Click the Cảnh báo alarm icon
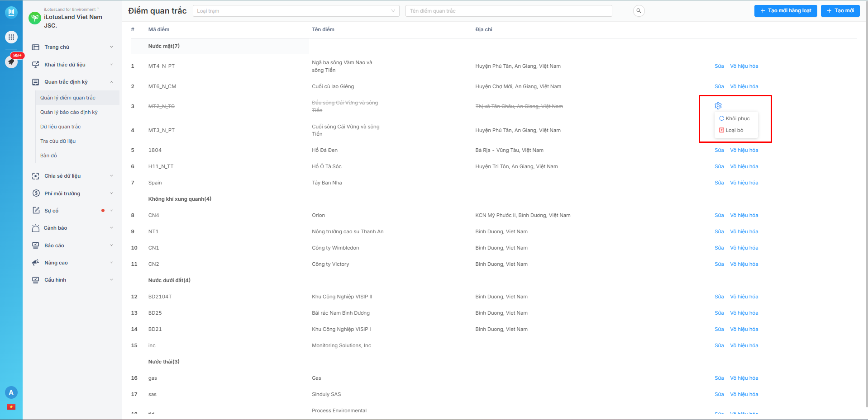The height and width of the screenshot is (420, 868). click(x=36, y=228)
